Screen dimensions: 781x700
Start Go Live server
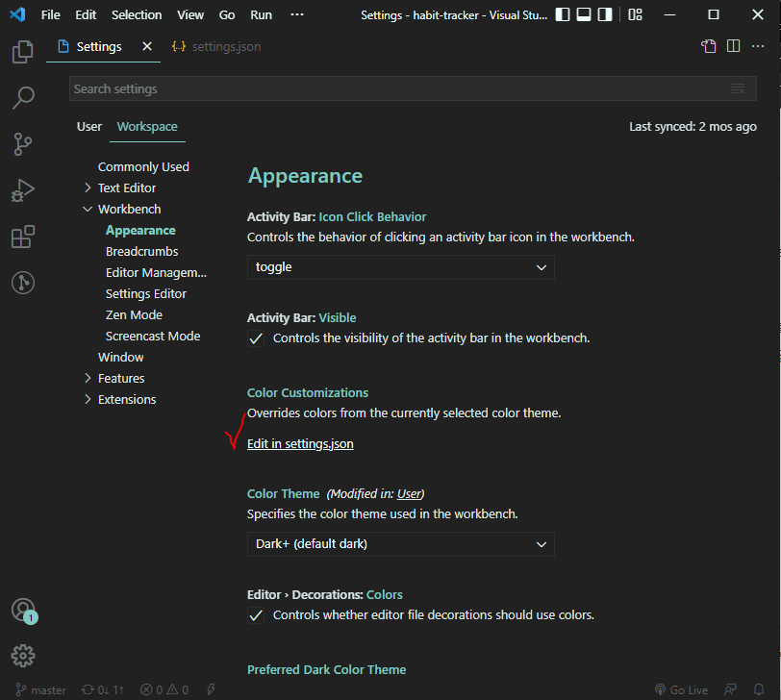(681, 690)
